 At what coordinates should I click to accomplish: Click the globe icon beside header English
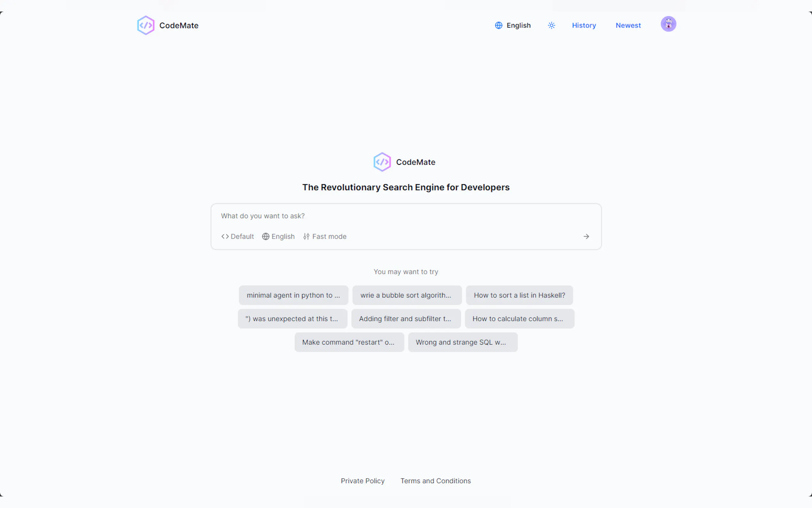coord(498,26)
